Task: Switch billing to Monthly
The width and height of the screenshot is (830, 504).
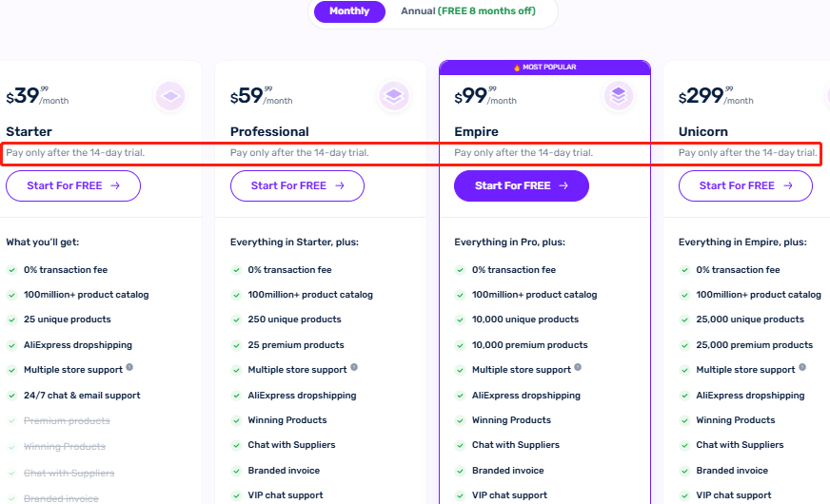Action: (349, 11)
